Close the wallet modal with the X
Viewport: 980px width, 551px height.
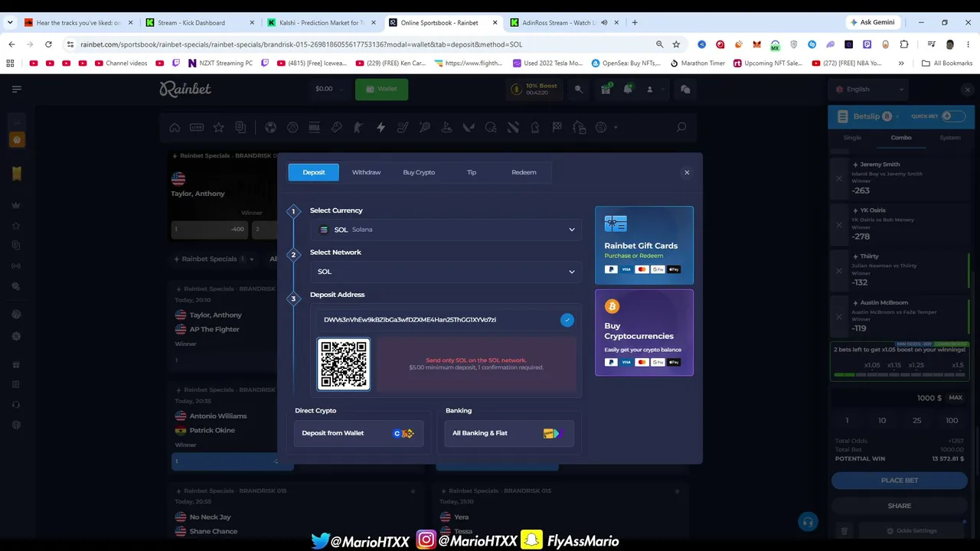687,172
